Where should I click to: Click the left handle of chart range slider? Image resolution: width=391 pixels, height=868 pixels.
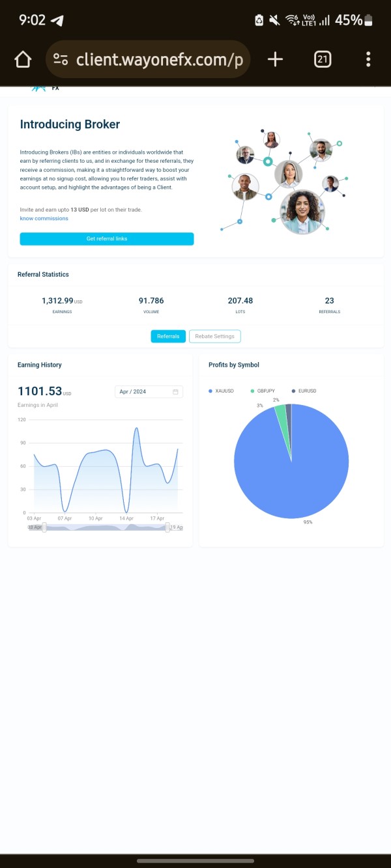click(44, 527)
